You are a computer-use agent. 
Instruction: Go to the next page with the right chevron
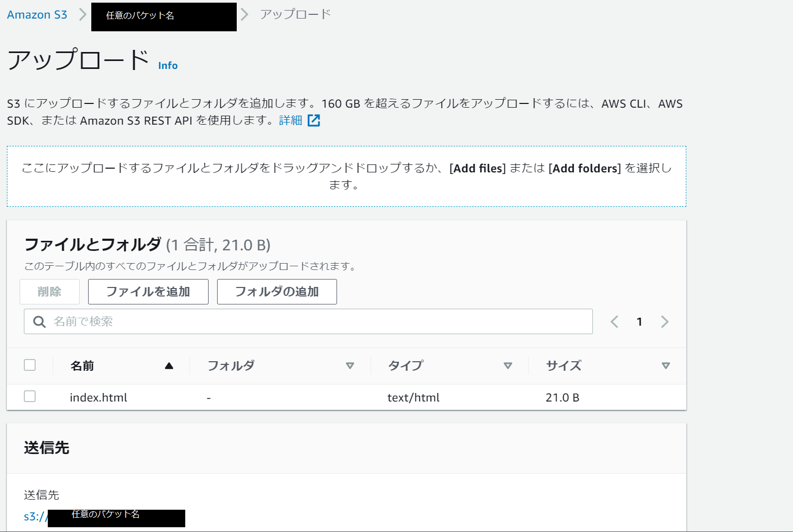click(665, 321)
